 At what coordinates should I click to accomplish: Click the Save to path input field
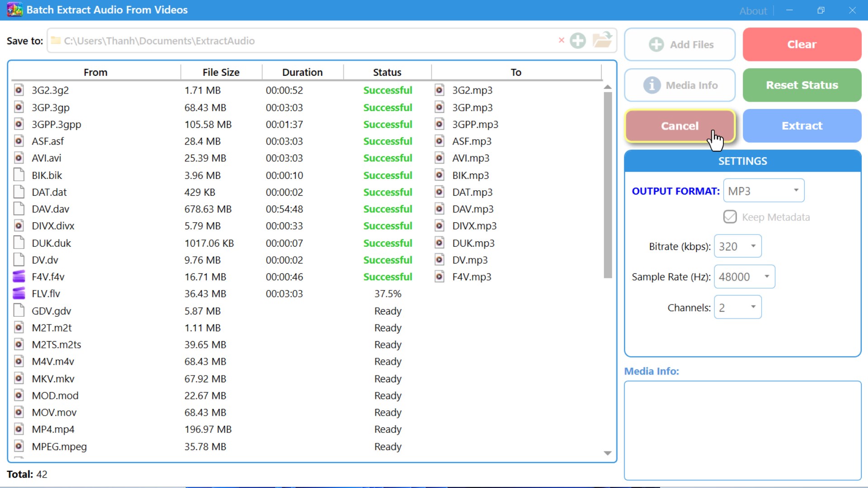pyautogui.click(x=307, y=41)
